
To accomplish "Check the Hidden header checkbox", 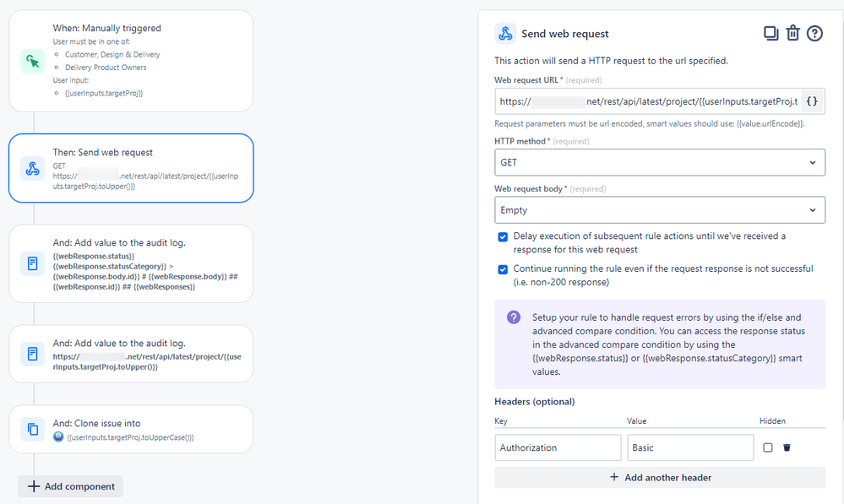I will [x=768, y=447].
